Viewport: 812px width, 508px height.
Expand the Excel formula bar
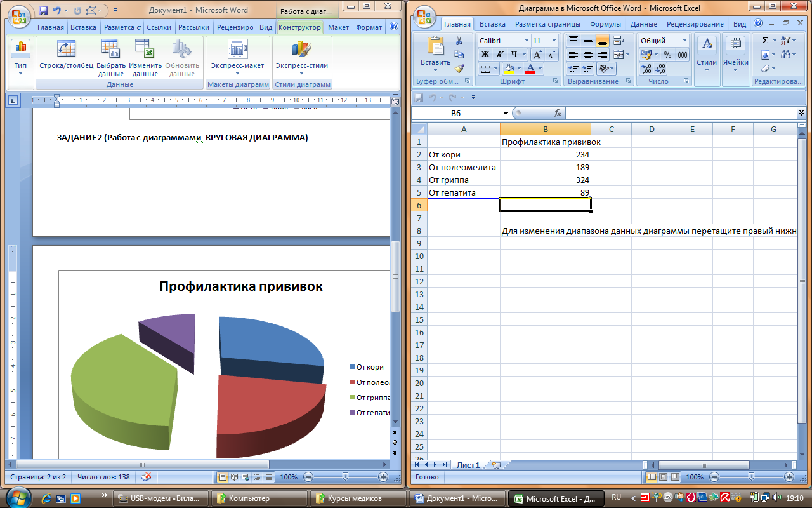click(x=802, y=113)
